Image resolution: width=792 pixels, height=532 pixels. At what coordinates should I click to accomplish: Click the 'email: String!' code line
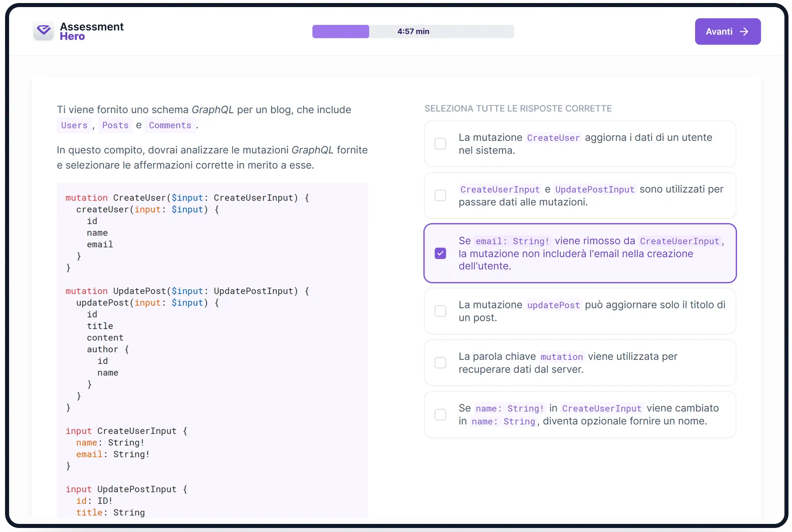click(x=113, y=454)
